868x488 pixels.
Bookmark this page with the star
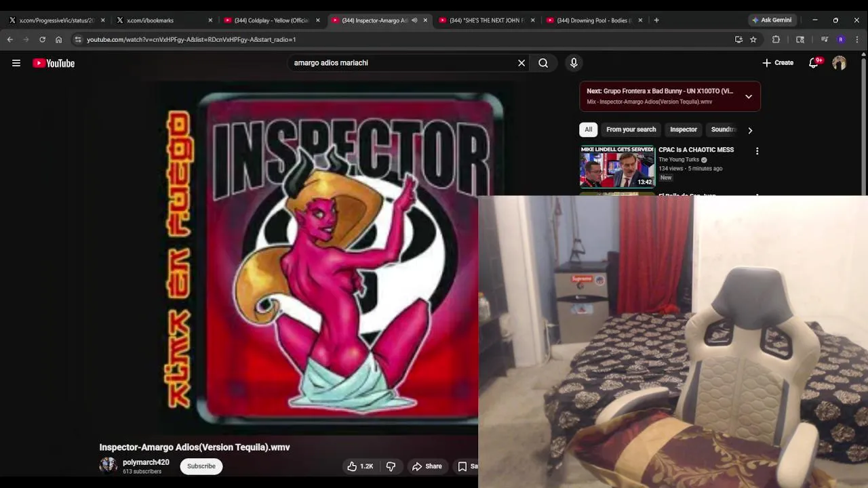[753, 39]
